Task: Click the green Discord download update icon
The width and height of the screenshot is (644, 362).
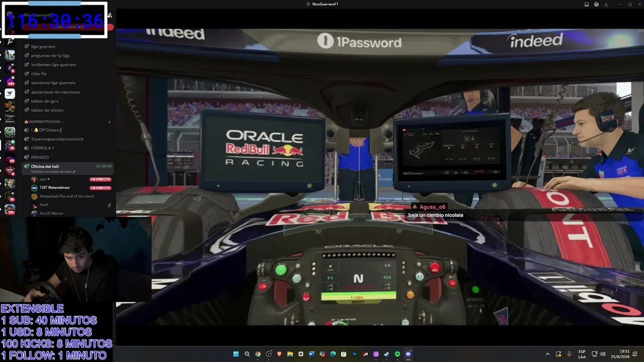Action: (606, 4)
